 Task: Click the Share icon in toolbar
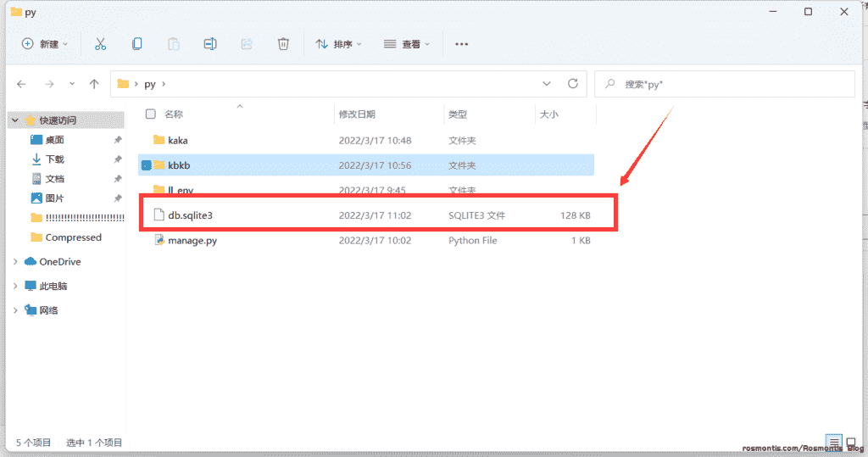[247, 44]
